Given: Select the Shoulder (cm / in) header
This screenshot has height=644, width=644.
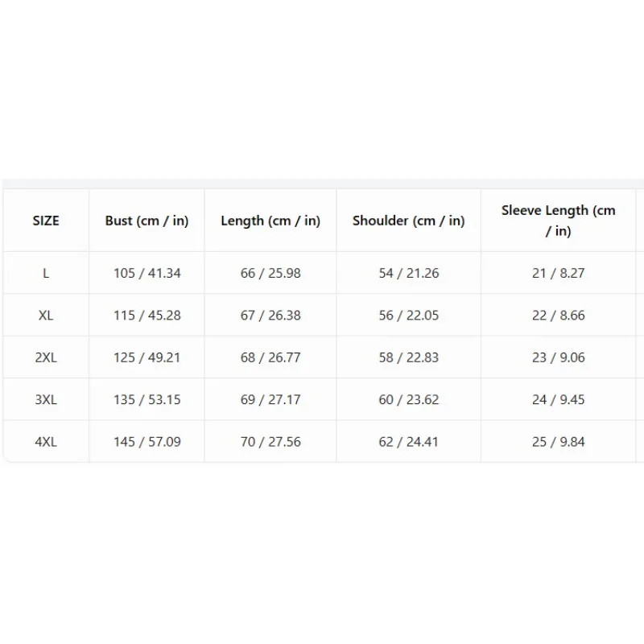Looking at the screenshot, I should pyautogui.click(x=409, y=221).
